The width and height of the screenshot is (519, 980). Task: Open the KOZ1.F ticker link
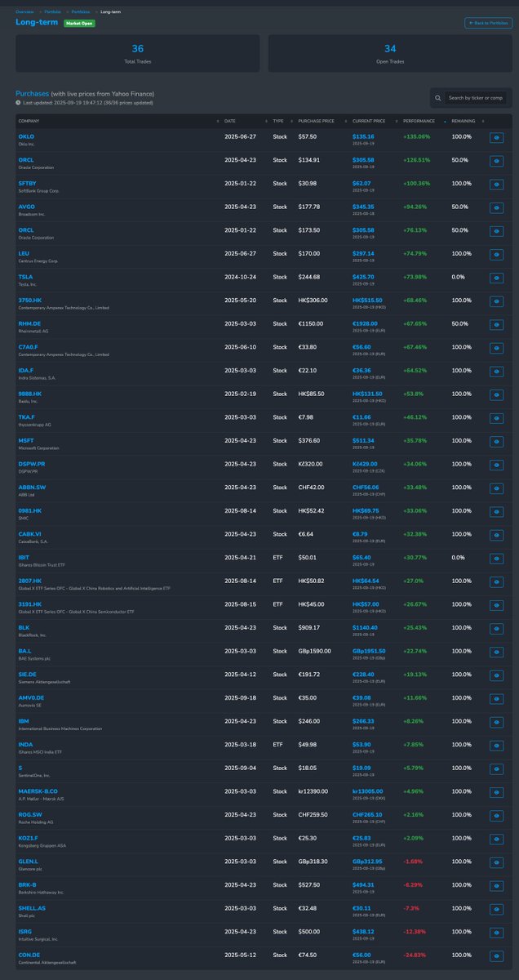pyautogui.click(x=29, y=837)
